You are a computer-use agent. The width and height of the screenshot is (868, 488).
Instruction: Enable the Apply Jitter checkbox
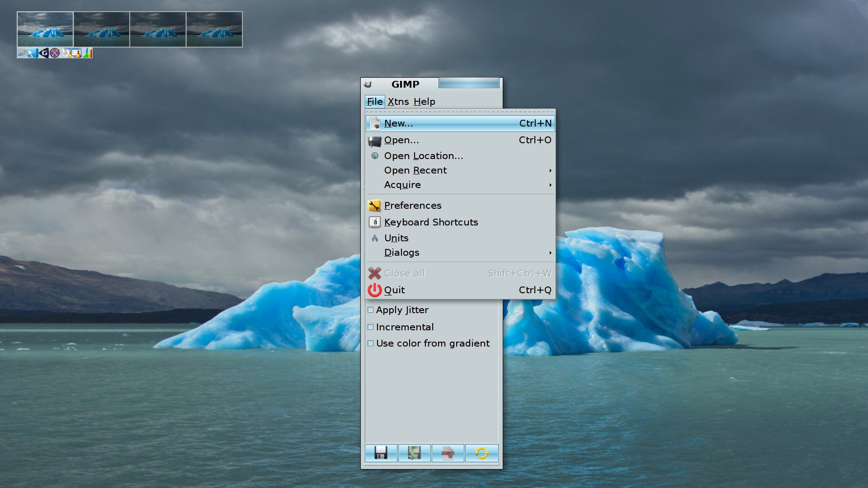(x=370, y=310)
